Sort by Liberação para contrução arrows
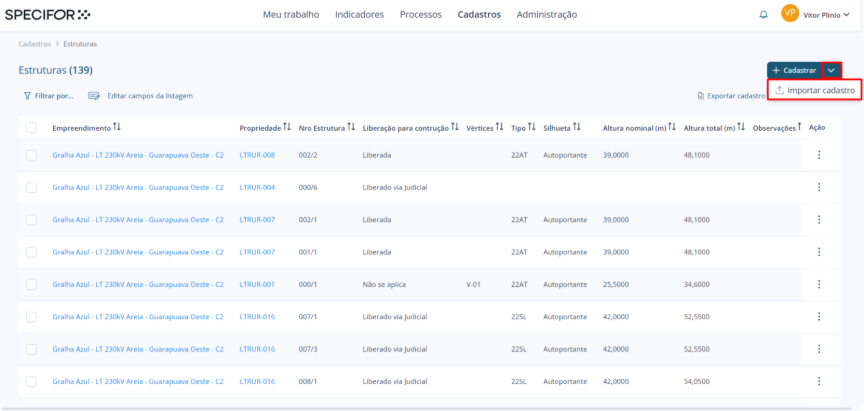 [x=455, y=127]
